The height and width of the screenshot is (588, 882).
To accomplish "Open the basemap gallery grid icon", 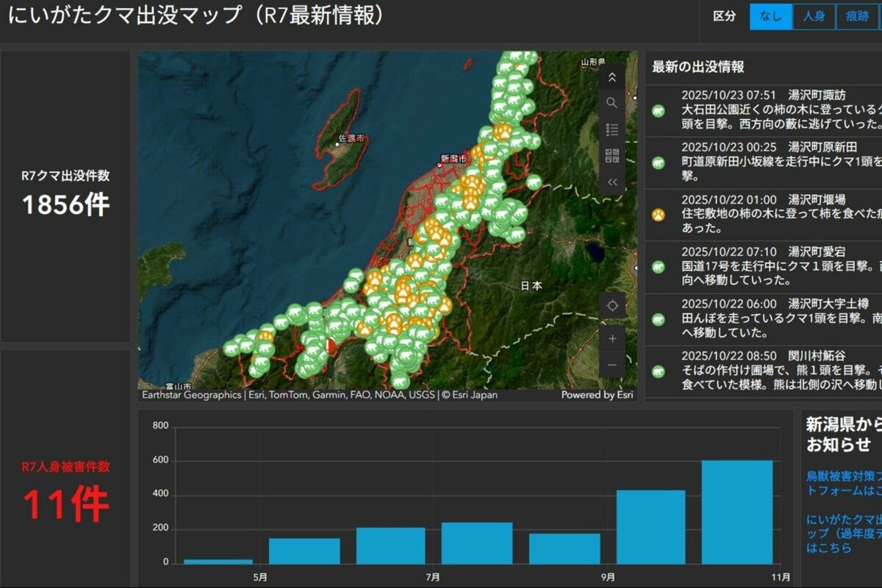I will pyautogui.click(x=612, y=156).
